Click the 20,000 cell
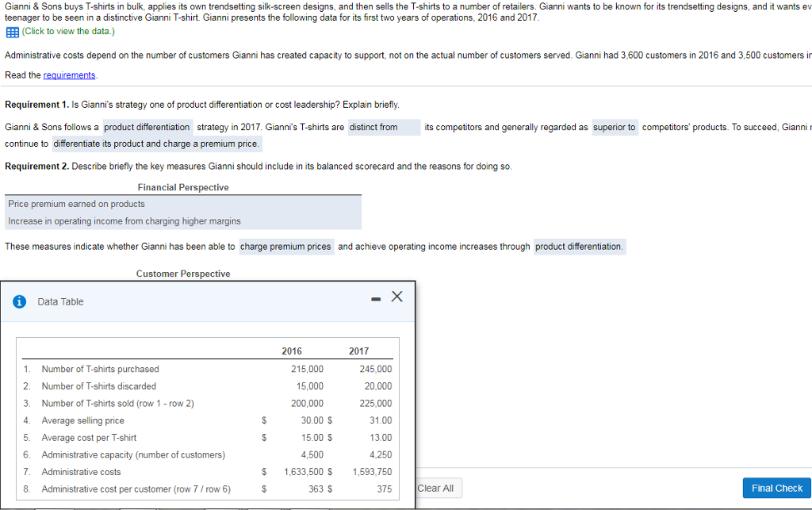Viewport: 812px width, 510px height. point(378,386)
